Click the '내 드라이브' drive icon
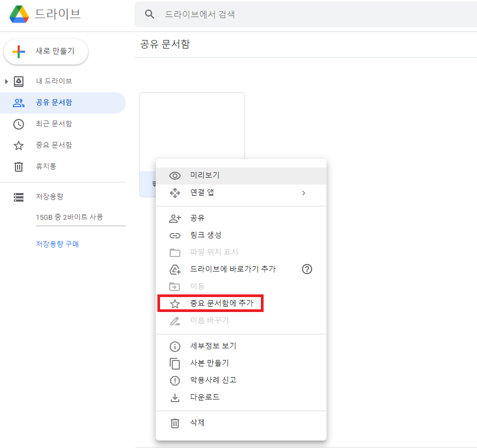This screenshot has height=448, width=477. pyautogui.click(x=19, y=81)
